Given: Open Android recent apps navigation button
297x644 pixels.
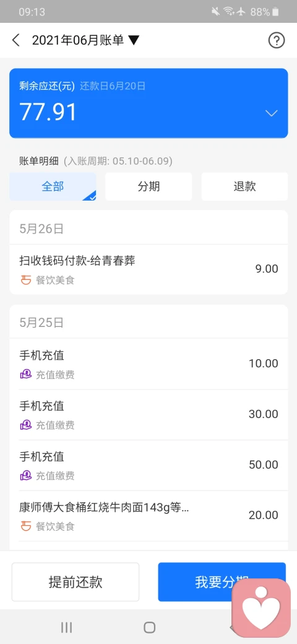Looking at the screenshot, I should (x=66, y=627).
